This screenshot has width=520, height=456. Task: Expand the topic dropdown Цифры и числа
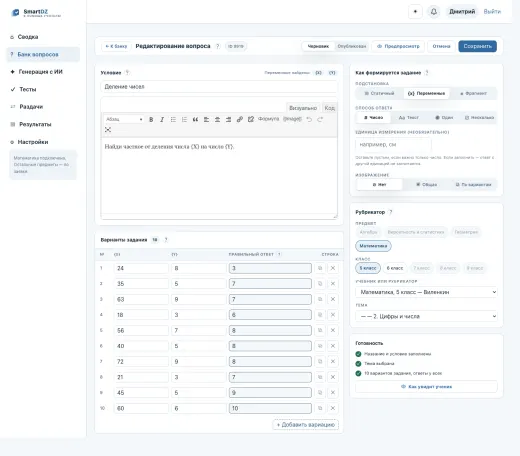pyautogui.click(x=426, y=316)
